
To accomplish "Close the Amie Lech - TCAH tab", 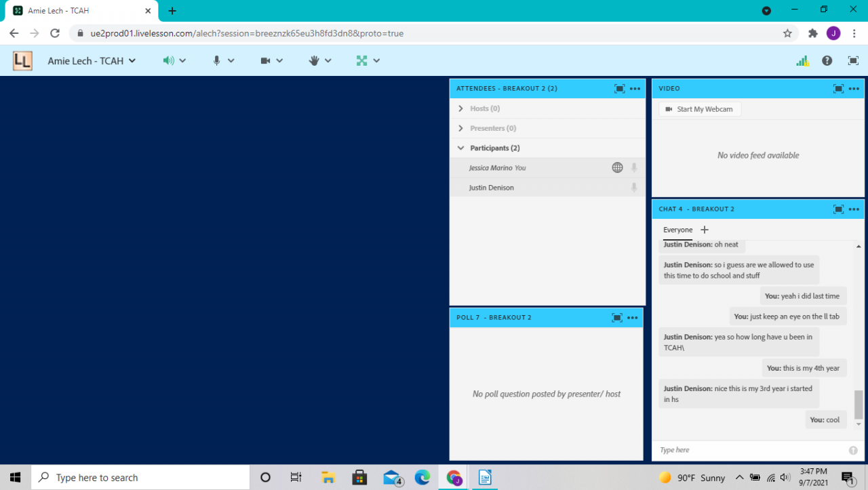I will [147, 11].
